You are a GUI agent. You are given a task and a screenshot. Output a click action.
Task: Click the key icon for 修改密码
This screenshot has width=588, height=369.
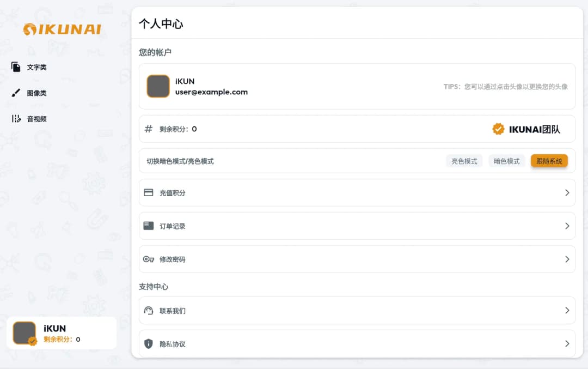click(x=149, y=259)
